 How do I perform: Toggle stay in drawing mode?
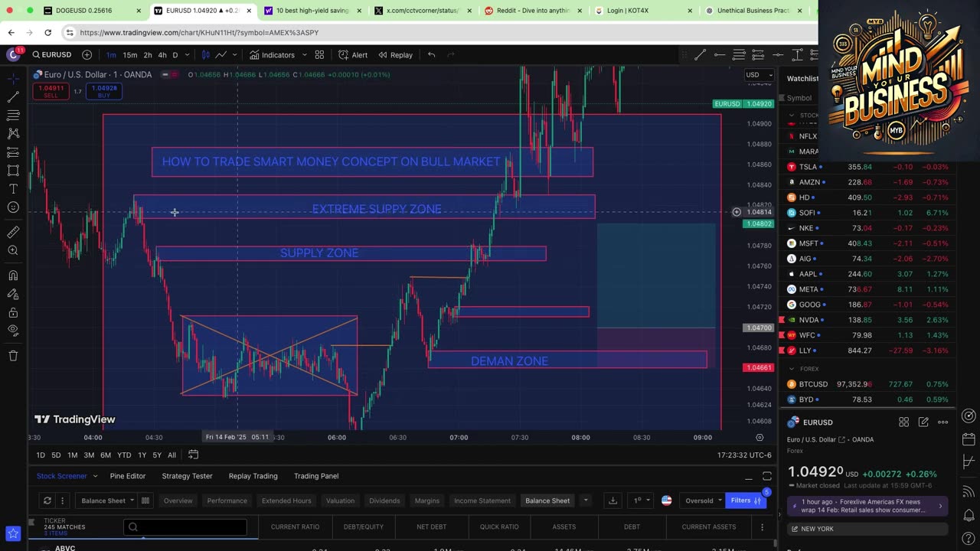click(x=13, y=294)
